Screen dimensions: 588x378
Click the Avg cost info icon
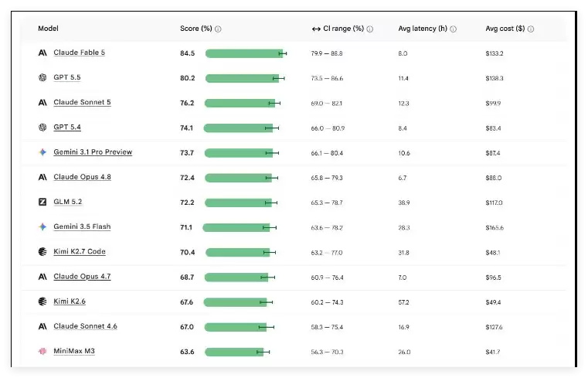click(x=531, y=29)
